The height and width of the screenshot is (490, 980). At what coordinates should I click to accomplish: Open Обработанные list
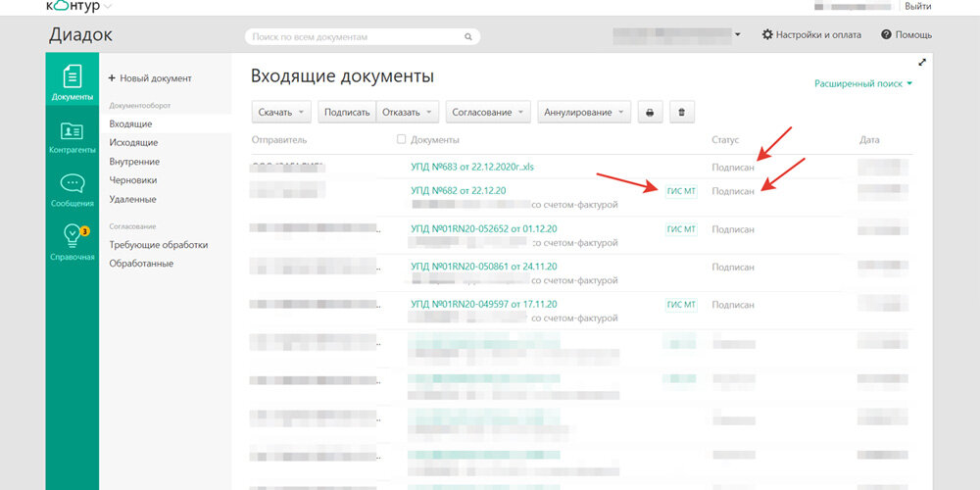[141, 263]
